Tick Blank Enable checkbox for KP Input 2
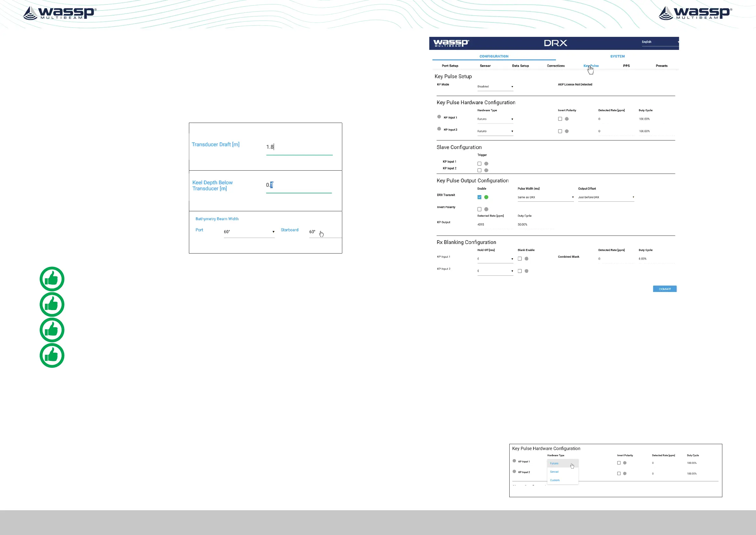The width and height of the screenshot is (756, 535). pyautogui.click(x=520, y=271)
